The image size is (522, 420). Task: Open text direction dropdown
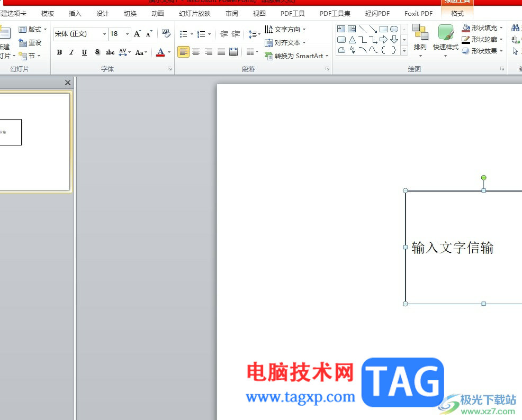285,29
